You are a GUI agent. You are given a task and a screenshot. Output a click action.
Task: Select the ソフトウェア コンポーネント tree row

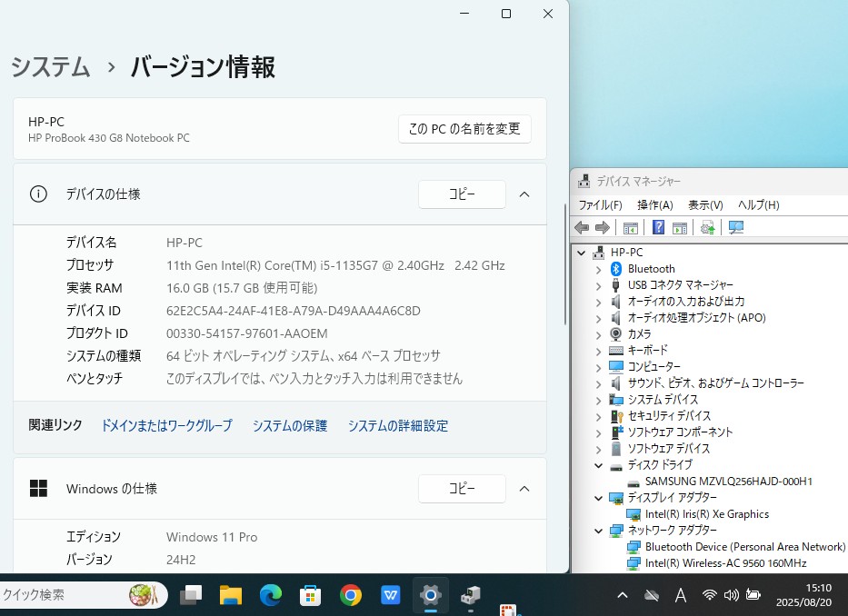tap(680, 432)
